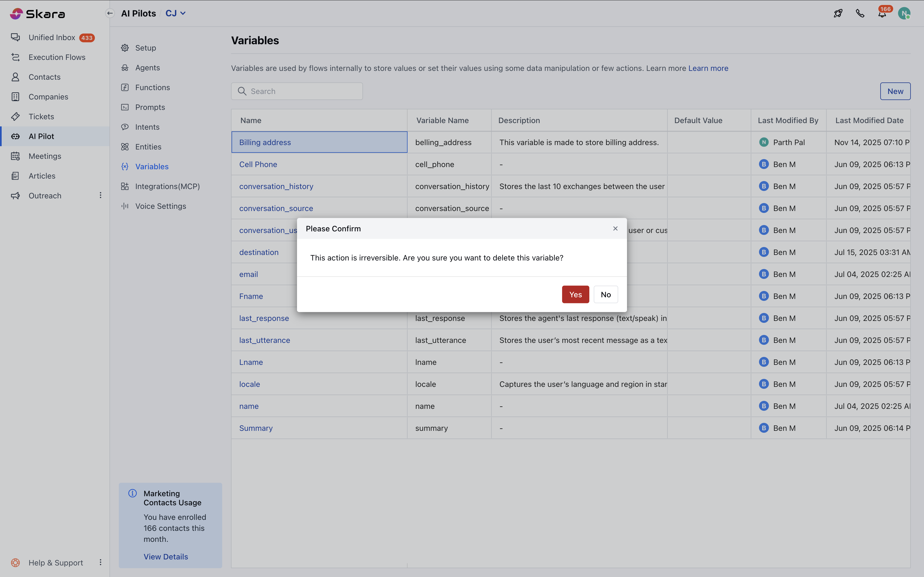Open notifications bell with 166 badge
The image size is (924, 577).
882,14
